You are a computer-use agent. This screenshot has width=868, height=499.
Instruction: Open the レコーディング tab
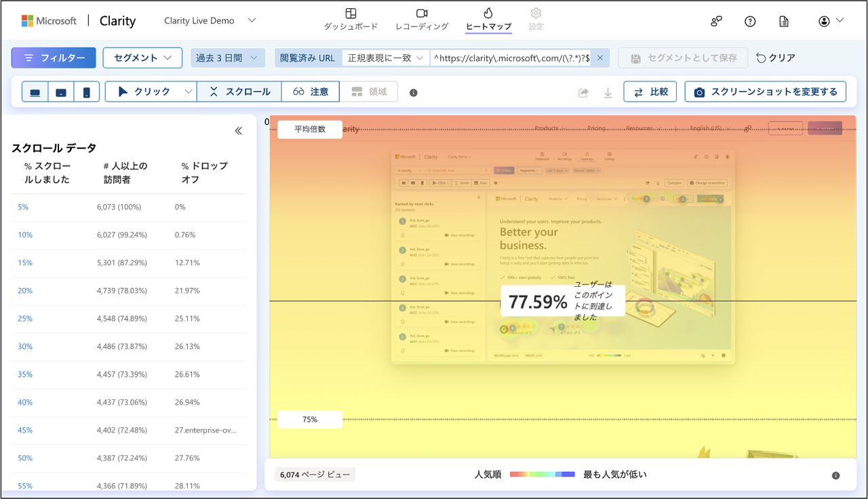[422, 20]
